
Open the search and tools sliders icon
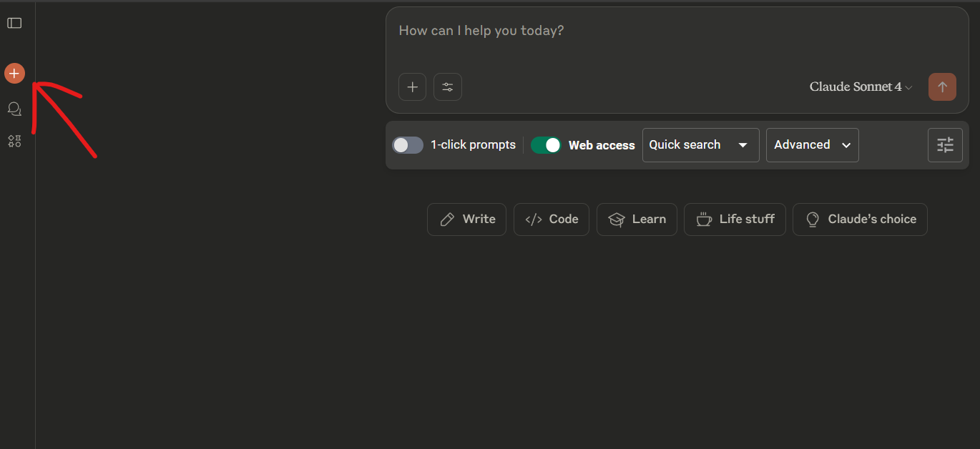point(448,87)
